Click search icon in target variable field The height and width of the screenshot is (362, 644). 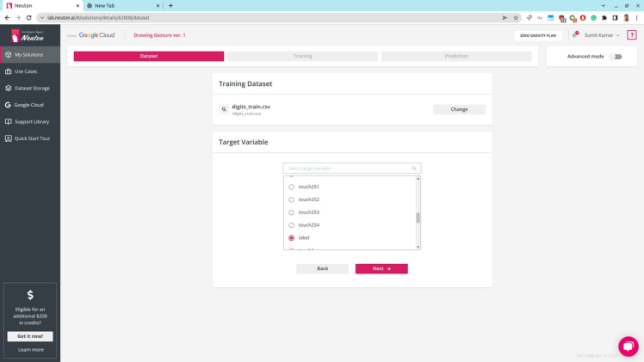[x=413, y=169]
